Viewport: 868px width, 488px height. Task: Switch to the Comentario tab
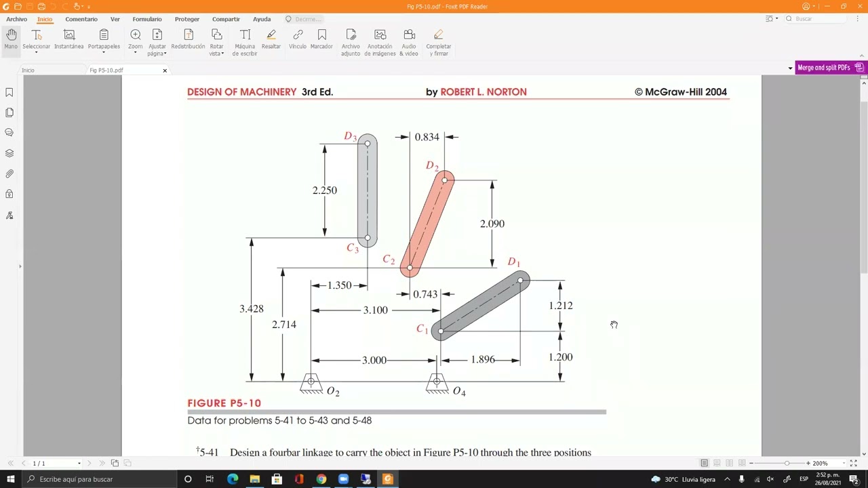(x=81, y=19)
